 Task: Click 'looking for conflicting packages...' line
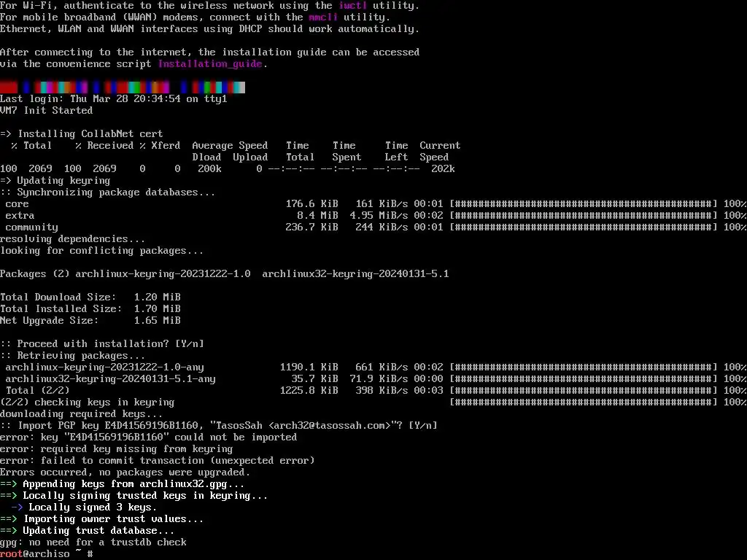pos(101,251)
